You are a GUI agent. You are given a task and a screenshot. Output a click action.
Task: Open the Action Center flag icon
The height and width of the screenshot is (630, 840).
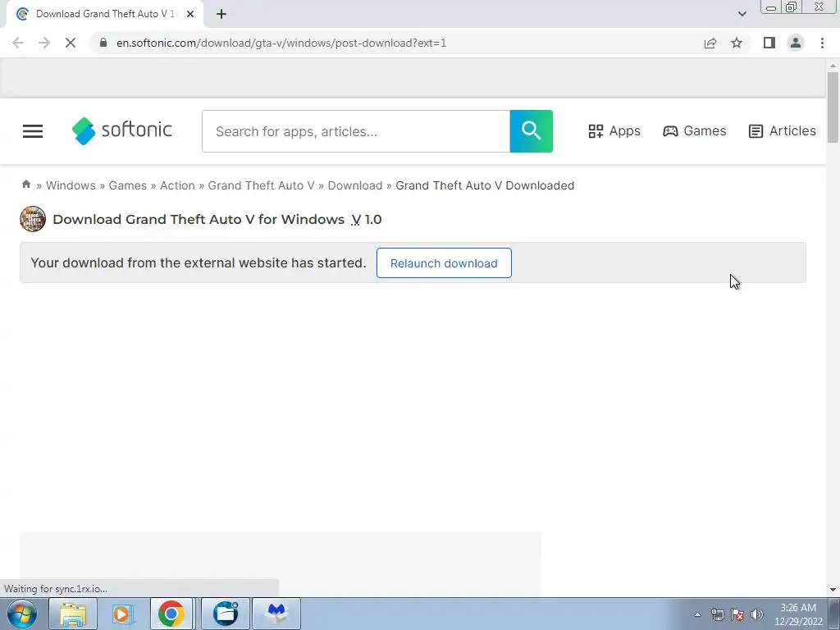(737, 614)
